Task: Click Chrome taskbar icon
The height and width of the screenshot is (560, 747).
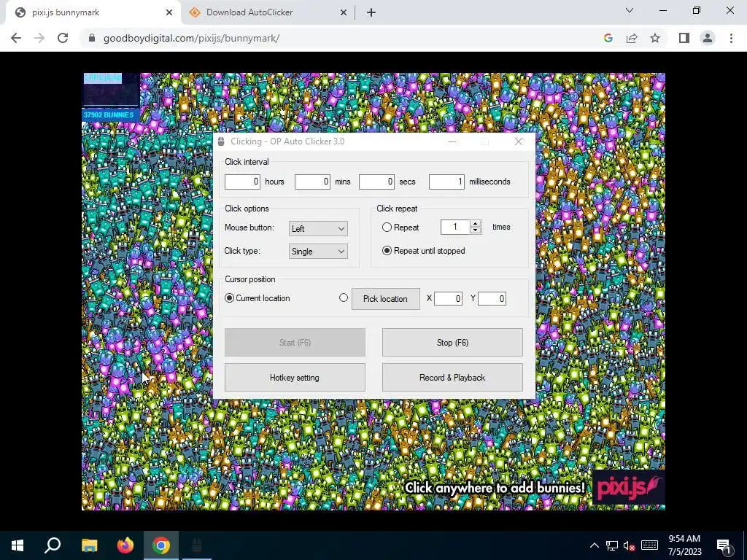Action: pos(161,545)
